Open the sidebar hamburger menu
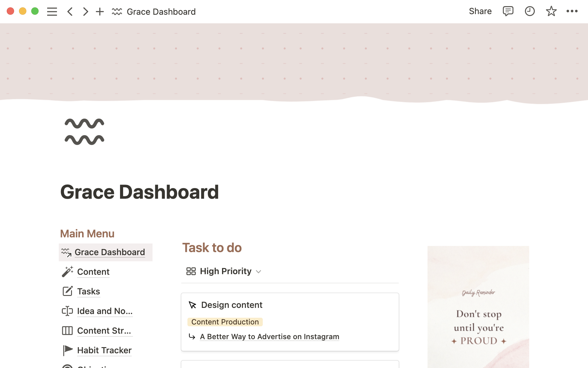Image resolution: width=588 pixels, height=368 pixels. coord(52,12)
